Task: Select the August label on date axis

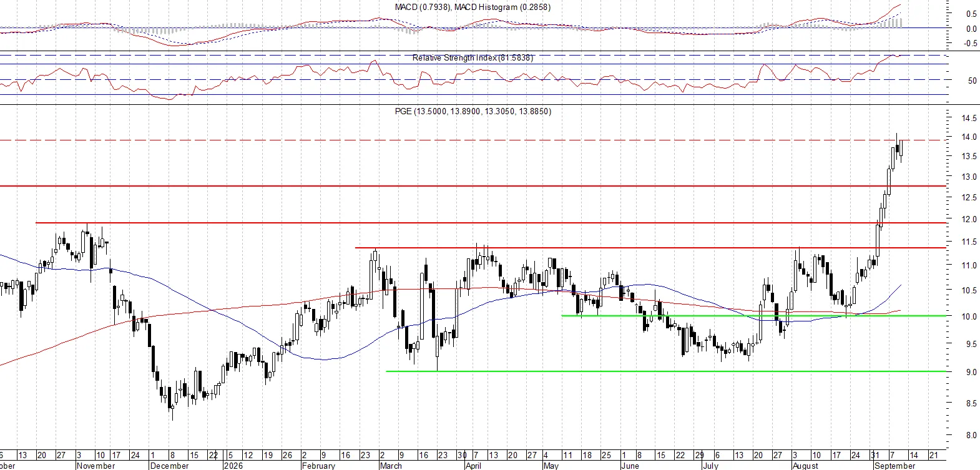Action: tap(805, 466)
